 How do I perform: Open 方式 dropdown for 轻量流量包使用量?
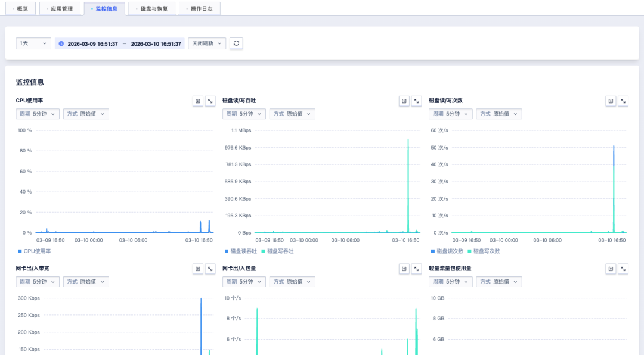point(499,282)
